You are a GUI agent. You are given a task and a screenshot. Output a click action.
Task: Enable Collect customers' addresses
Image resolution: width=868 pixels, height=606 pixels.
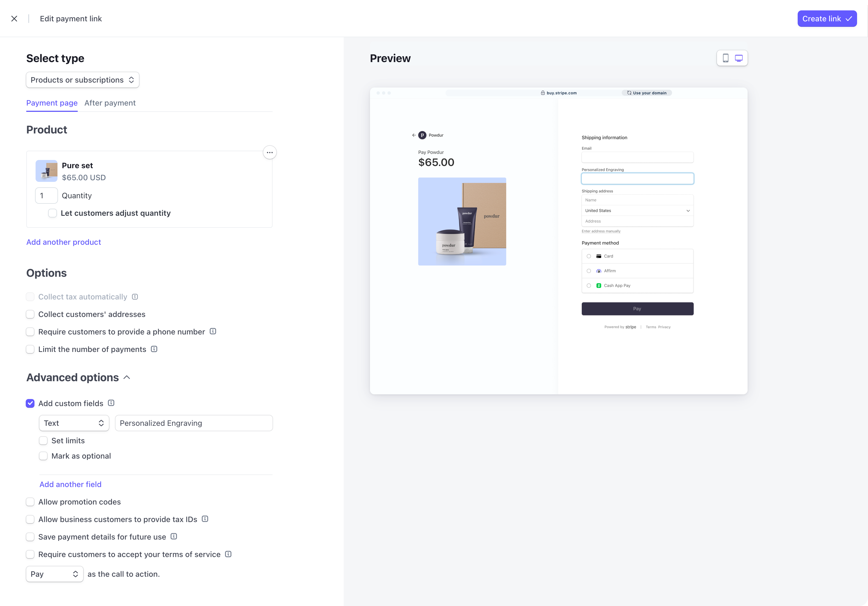[30, 314]
